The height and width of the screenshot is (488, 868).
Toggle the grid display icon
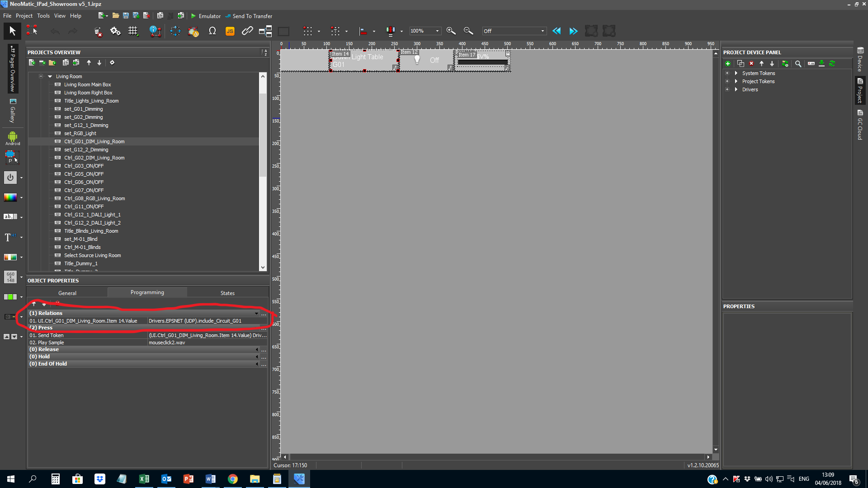pos(133,31)
